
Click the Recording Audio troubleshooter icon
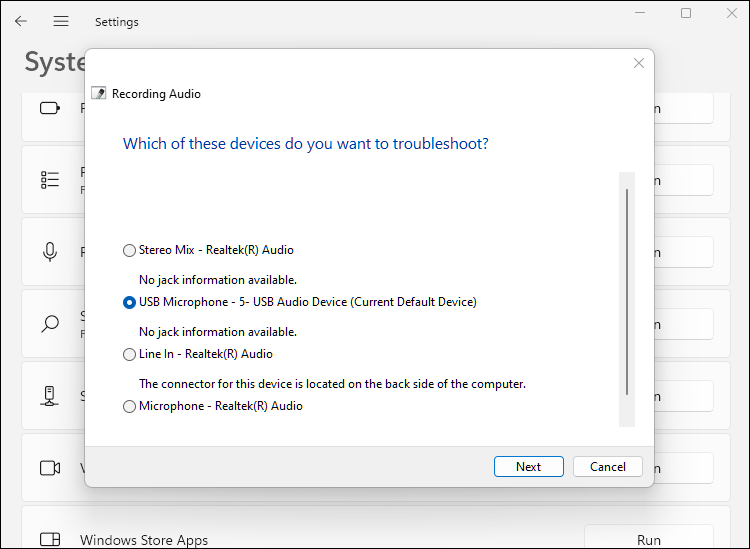click(x=98, y=94)
